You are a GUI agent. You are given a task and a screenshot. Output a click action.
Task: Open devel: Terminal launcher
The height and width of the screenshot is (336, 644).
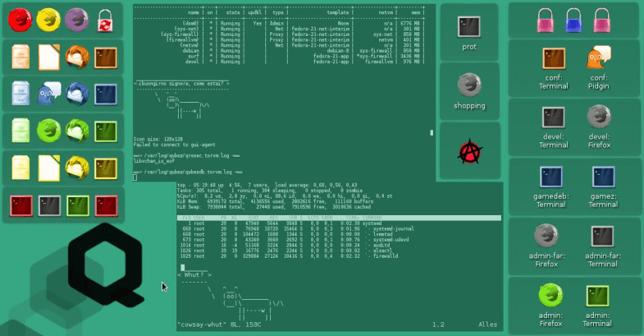pyautogui.click(x=553, y=117)
